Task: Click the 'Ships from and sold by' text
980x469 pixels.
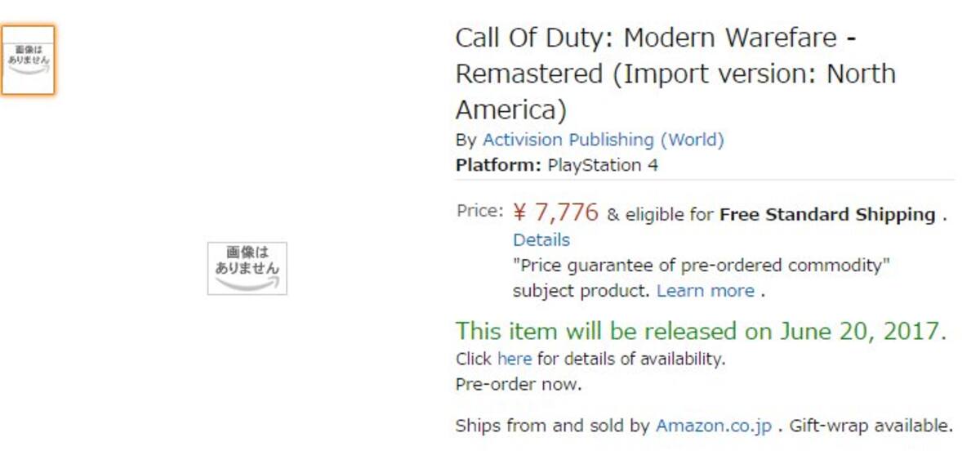Action: (553, 426)
